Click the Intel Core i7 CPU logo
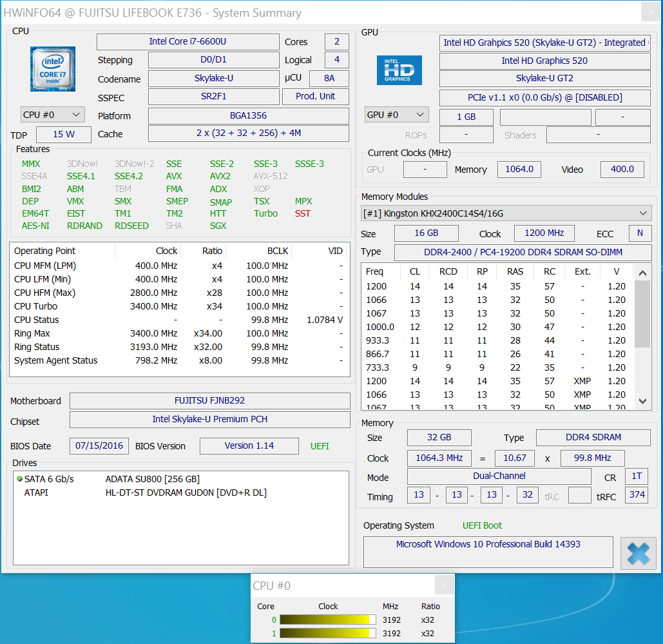Screen dimensions: 663x644 [53, 69]
